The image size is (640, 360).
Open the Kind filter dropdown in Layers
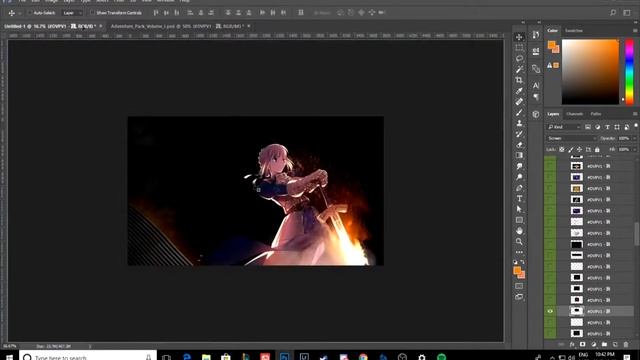click(564, 127)
